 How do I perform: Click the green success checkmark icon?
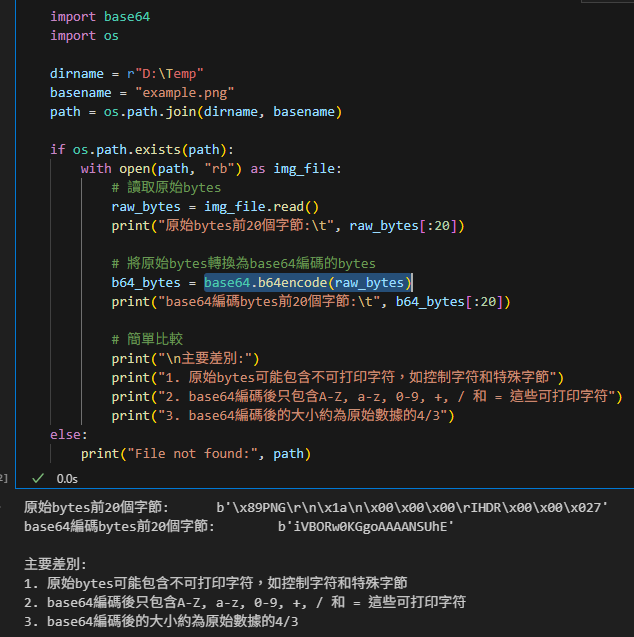tap(38, 479)
